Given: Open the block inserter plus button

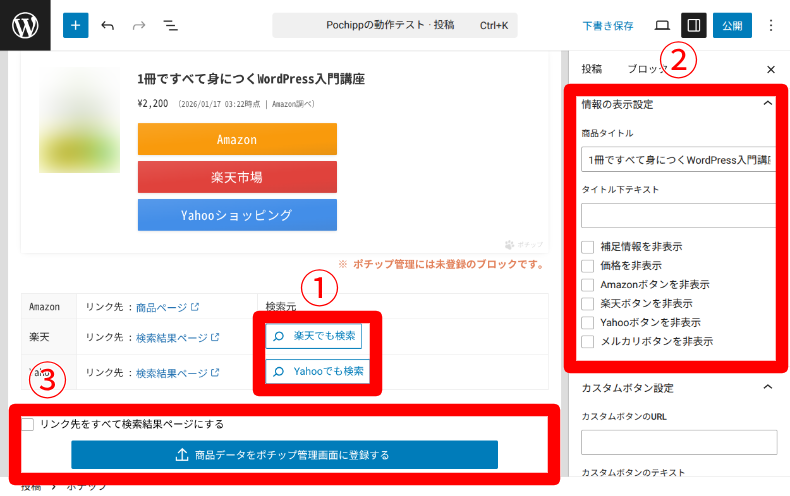Looking at the screenshot, I should tap(76, 25).
